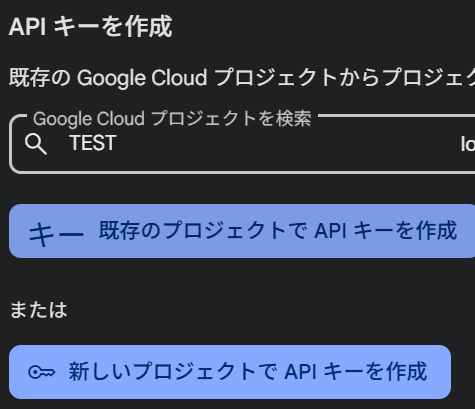Focus the Google Cloud project search field
Screen dimensions: 475x409
point(242,144)
